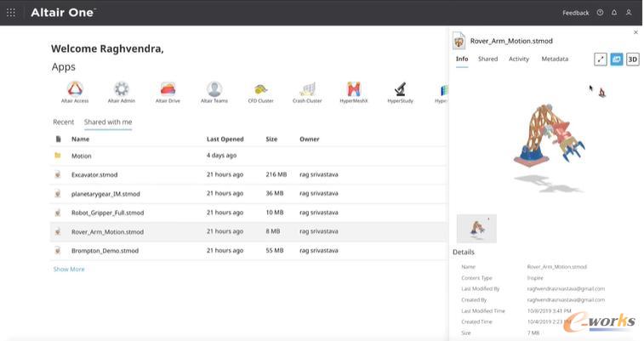Open the notifications bell
The height and width of the screenshot is (341, 644).
(614, 13)
